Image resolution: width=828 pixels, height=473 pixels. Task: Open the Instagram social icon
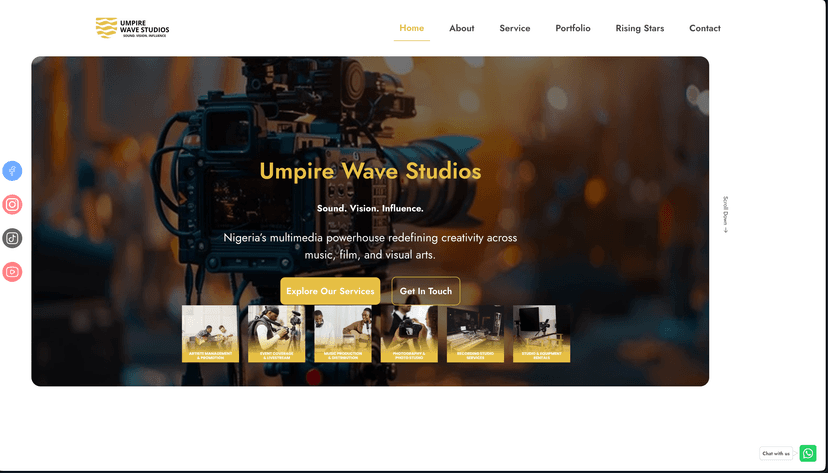click(x=12, y=204)
